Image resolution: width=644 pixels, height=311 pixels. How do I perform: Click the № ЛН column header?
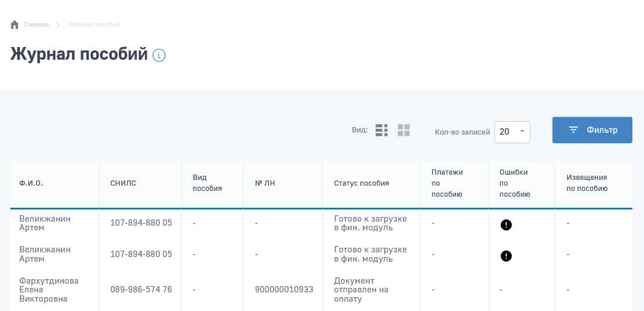point(265,183)
